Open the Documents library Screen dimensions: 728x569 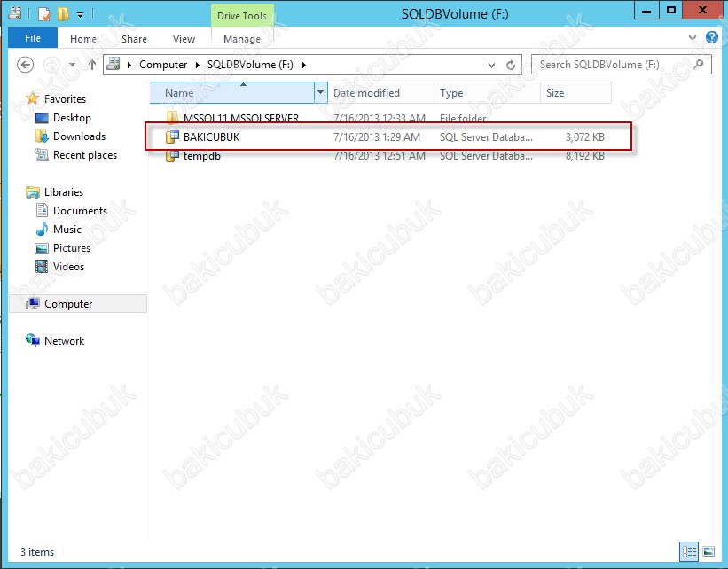[80, 211]
